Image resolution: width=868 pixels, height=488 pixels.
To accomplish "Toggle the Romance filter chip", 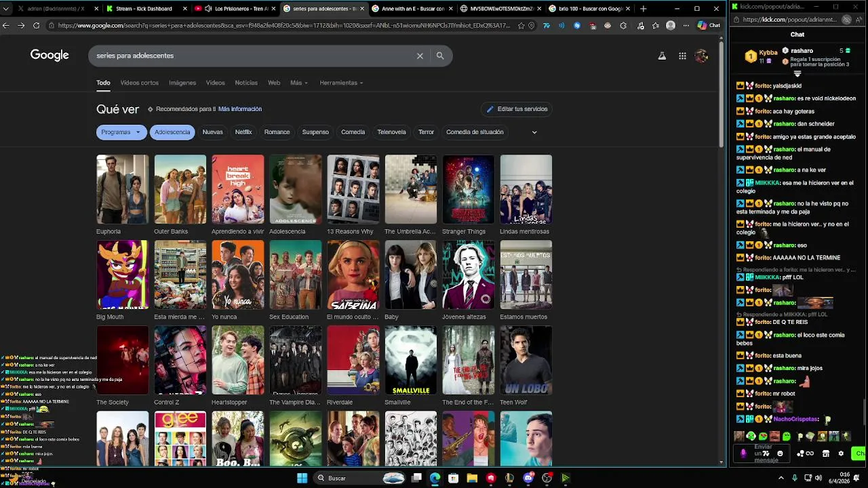I will click(277, 132).
